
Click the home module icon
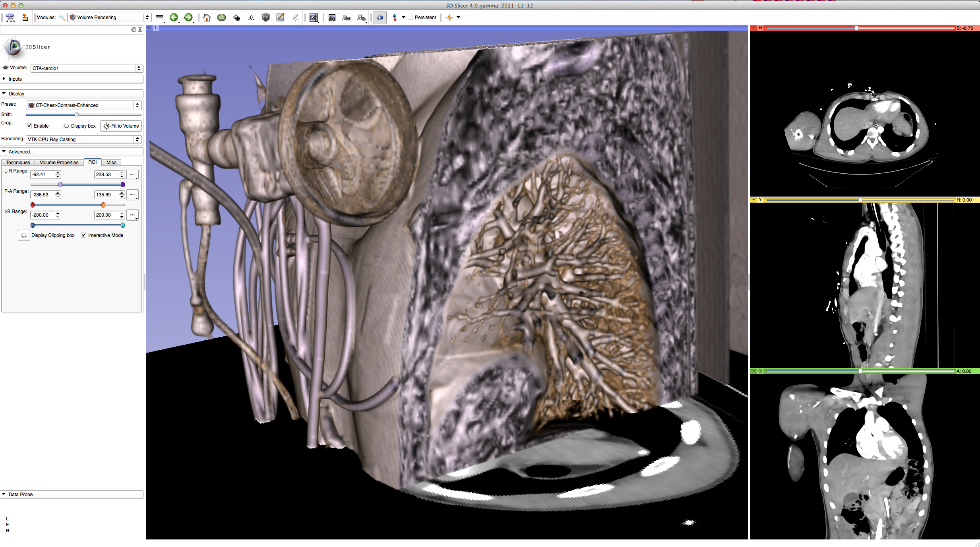click(x=207, y=17)
